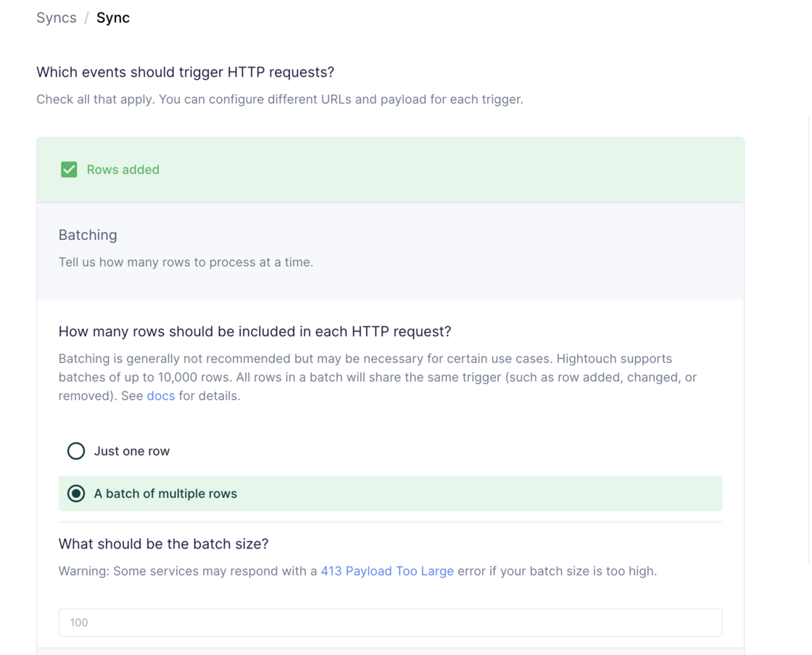The width and height of the screenshot is (812, 655).
Task: Click the Rows added label text
Action: pyautogui.click(x=123, y=170)
